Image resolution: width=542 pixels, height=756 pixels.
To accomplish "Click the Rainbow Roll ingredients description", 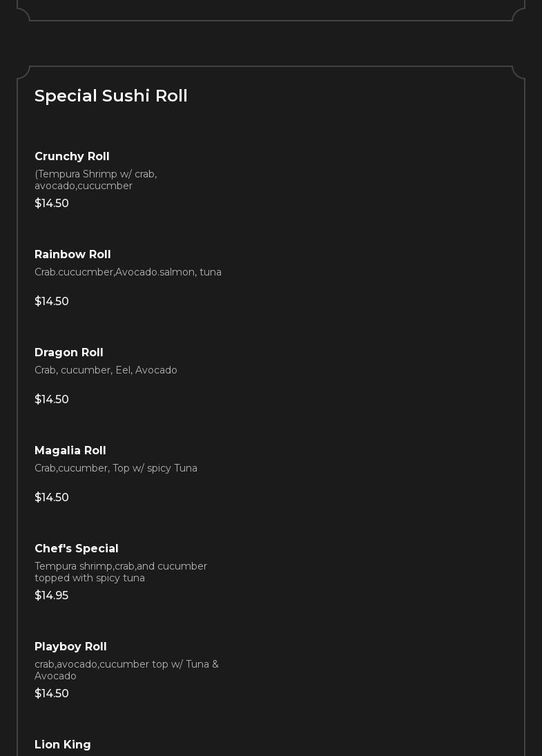I will tap(128, 273).
